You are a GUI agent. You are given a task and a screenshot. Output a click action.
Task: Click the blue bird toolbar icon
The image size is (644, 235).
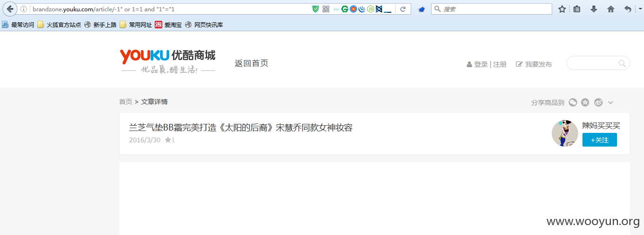click(422, 9)
